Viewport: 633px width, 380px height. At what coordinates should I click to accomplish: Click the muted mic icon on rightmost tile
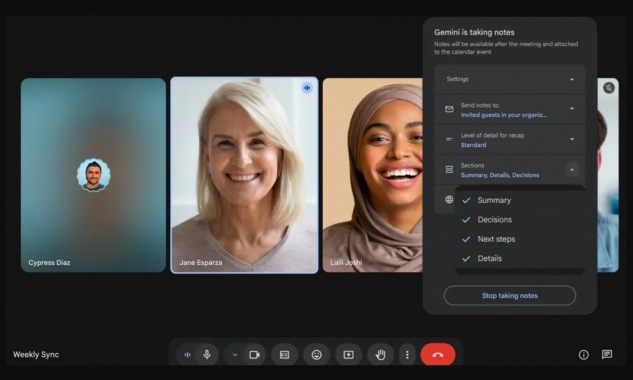click(609, 88)
